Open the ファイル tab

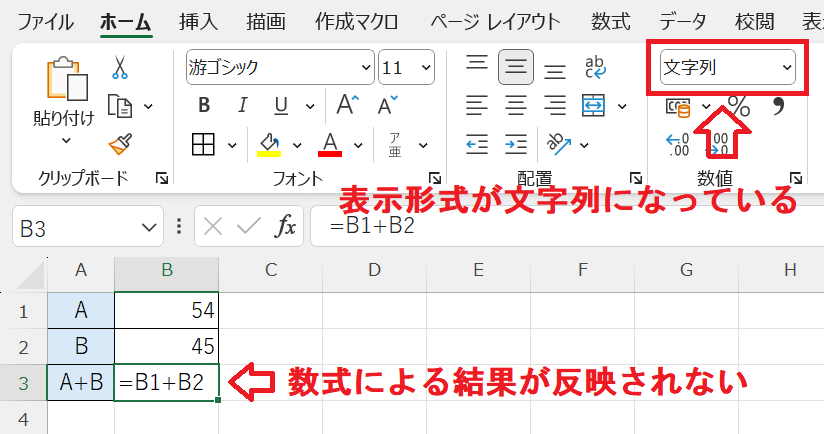tap(46, 22)
